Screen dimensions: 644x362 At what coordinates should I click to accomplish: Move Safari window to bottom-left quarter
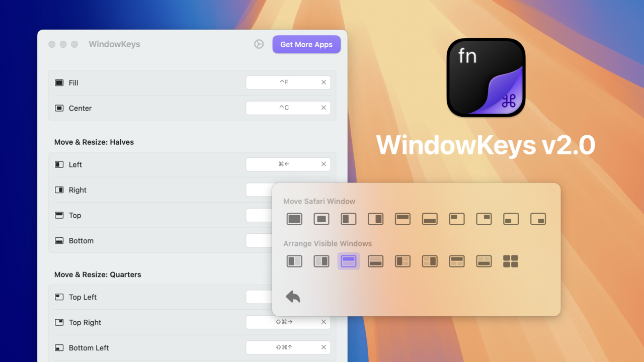[x=511, y=219]
